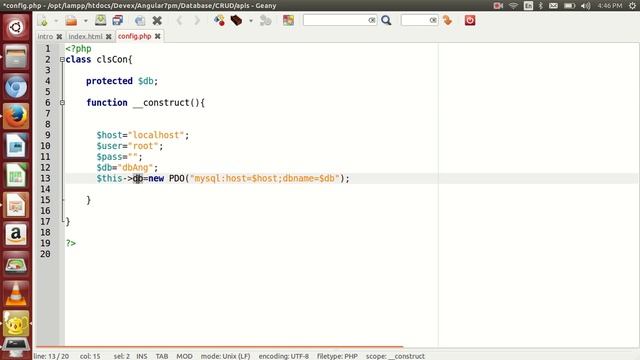Click the closing '?>' tag on line 19
Viewport: 640px width, 360px height.
pyautogui.click(x=71, y=243)
